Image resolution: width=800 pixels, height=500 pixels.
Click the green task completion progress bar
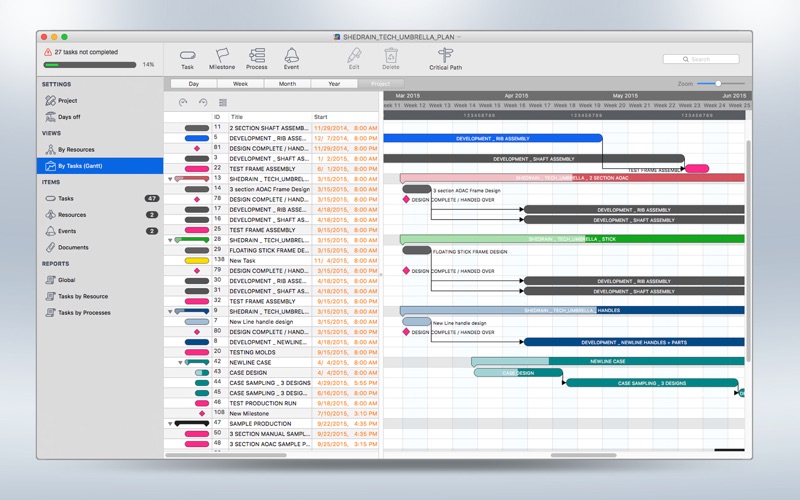[90, 65]
